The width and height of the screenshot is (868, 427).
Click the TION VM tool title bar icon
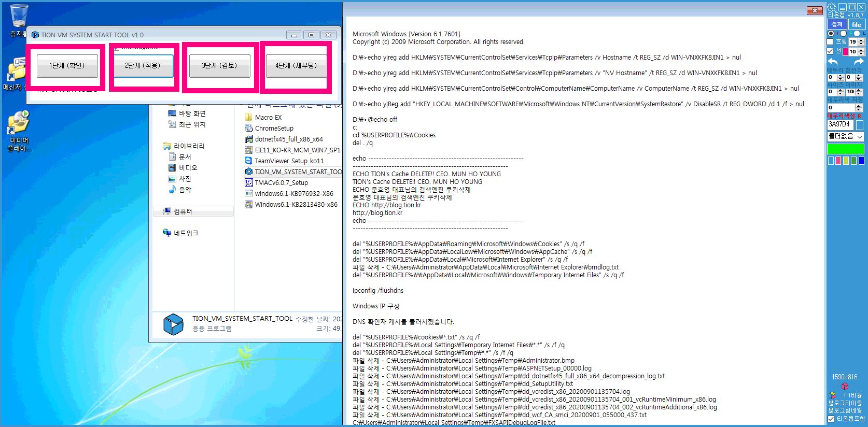click(35, 35)
